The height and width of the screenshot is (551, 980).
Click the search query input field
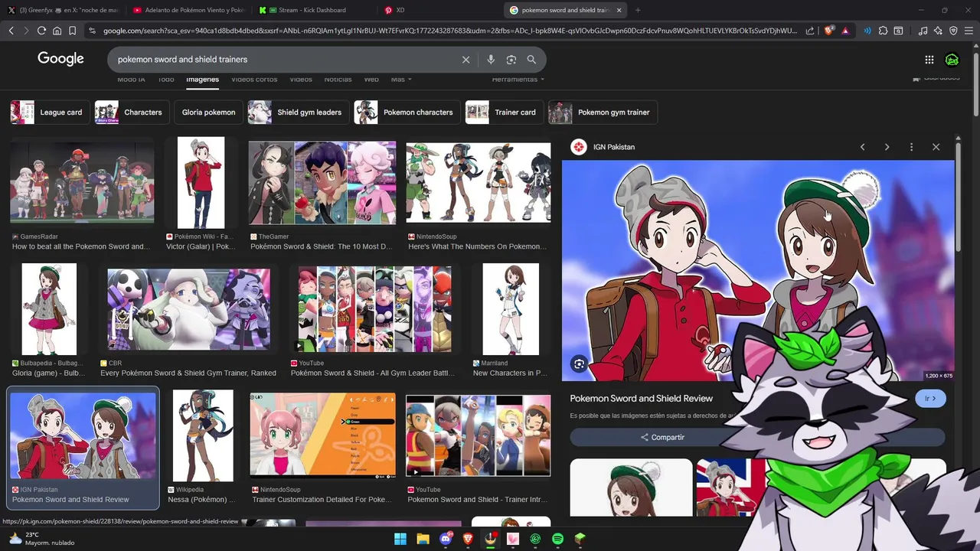[x=283, y=59]
